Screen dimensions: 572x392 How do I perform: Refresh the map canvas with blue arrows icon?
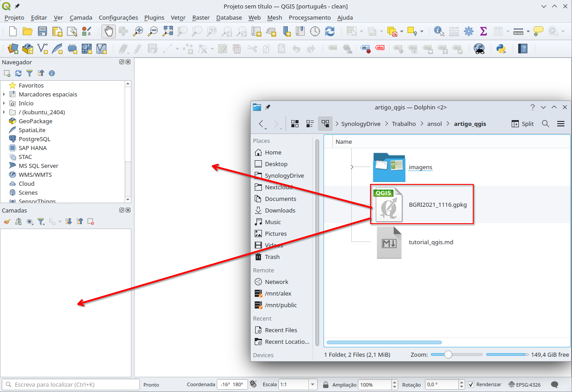(330, 31)
